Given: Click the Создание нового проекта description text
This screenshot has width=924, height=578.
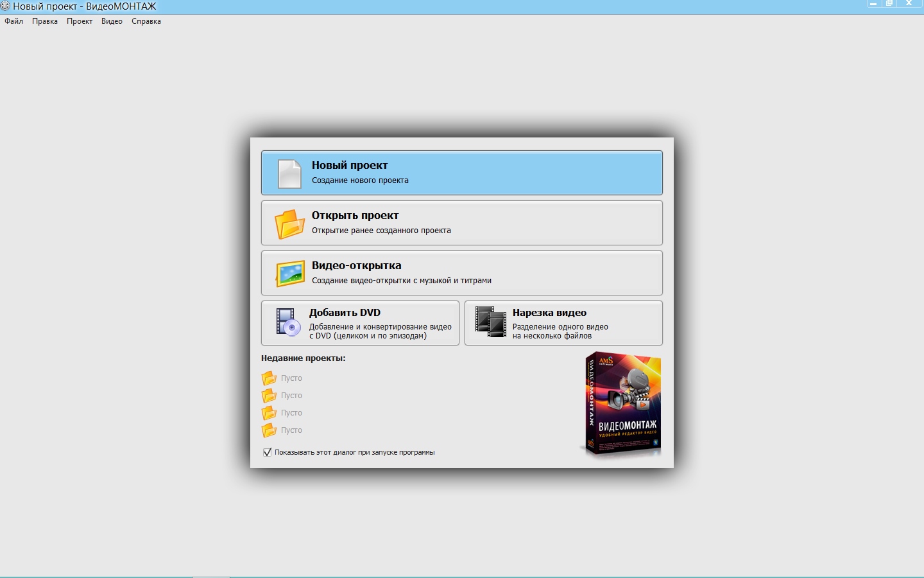Looking at the screenshot, I should click(x=360, y=180).
